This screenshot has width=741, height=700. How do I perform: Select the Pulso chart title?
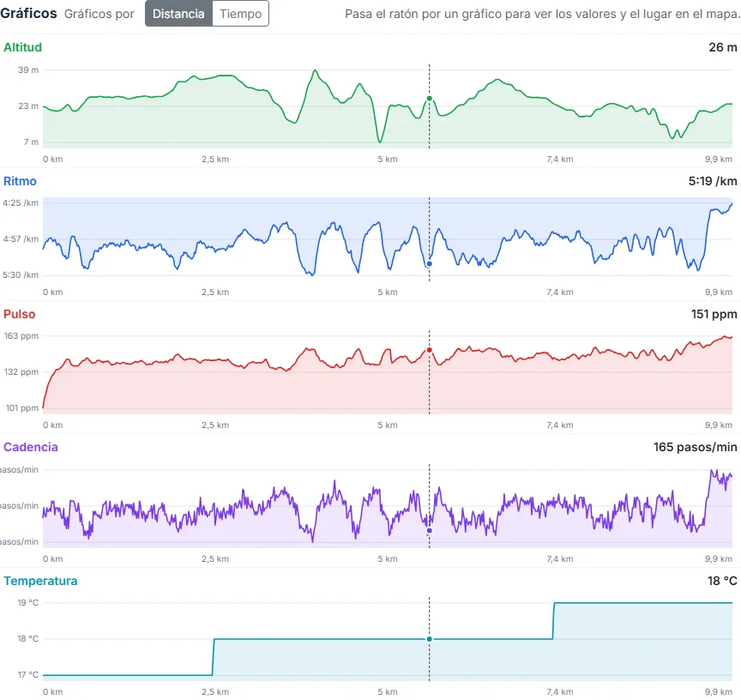click(x=20, y=314)
